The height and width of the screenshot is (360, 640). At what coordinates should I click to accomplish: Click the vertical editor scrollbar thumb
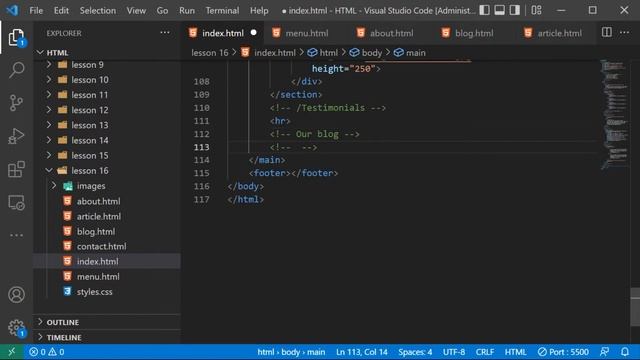[x=635, y=307]
